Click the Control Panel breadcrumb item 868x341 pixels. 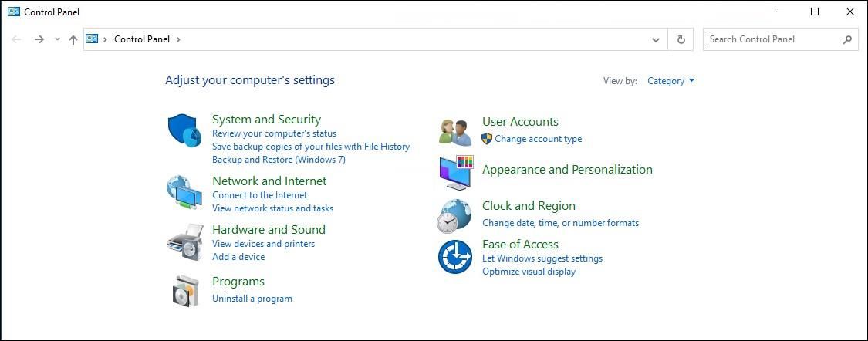pyautogui.click(x=142, y=39)
